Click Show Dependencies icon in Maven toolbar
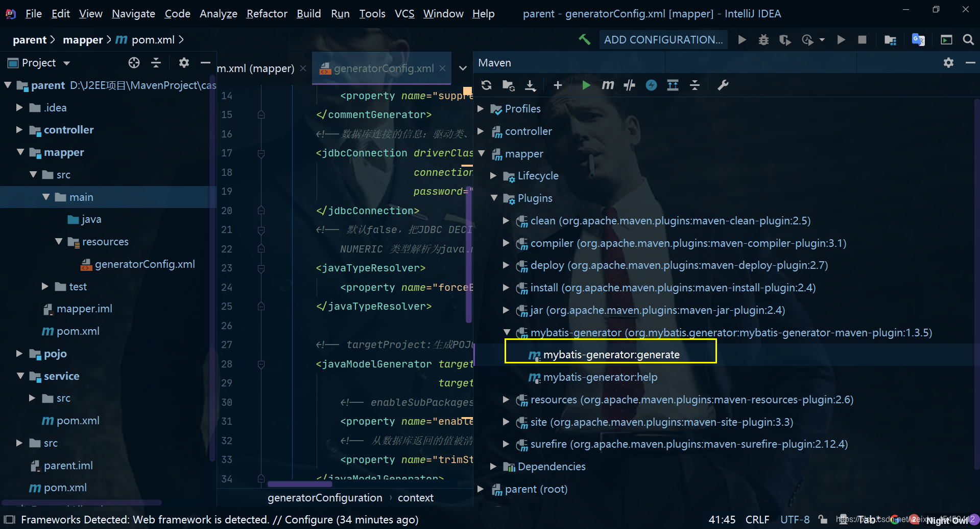The height and width of the screenshot is (529, 980). tap(673, 85)
